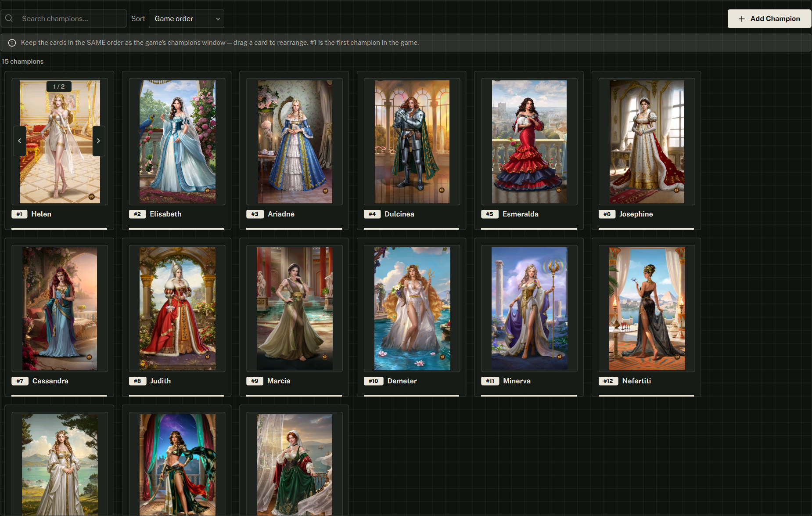
Task: Select the Nefertiti name label
Action: [x=636, y=381]
